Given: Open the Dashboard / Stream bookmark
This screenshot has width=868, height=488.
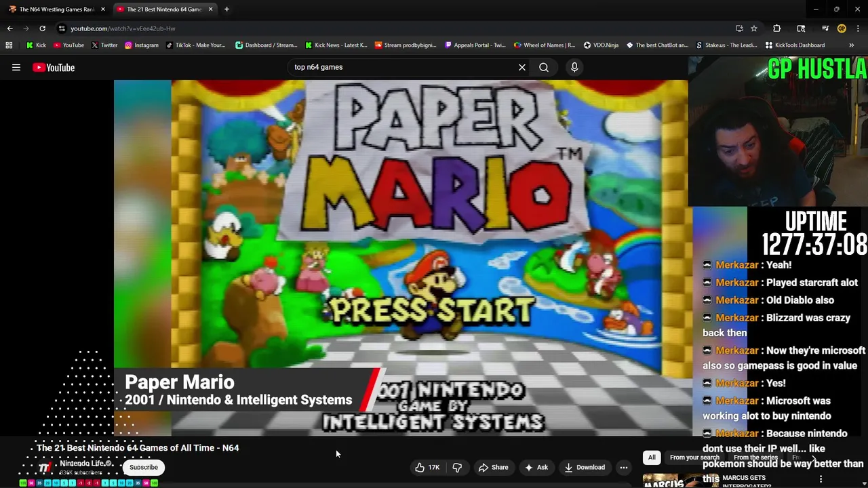Looking at the screenshot, I should pos(267,45).
